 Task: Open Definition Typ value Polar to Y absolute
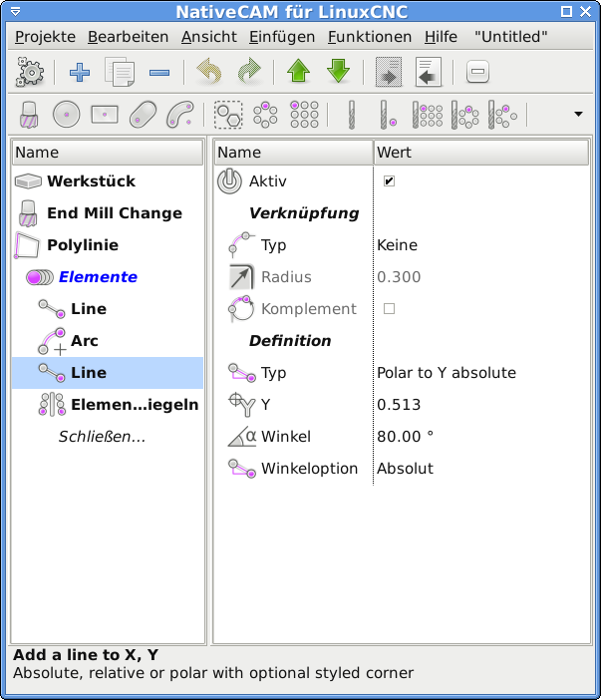click(447, 373)
